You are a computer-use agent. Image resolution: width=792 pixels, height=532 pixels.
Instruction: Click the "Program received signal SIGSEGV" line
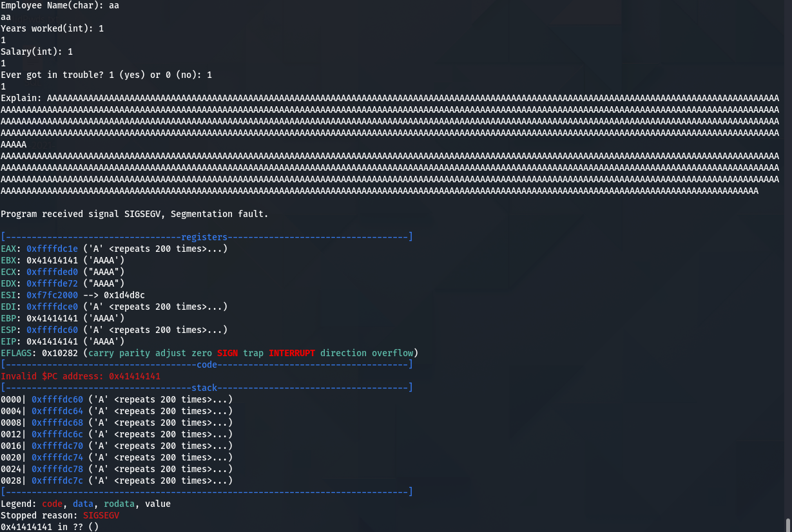135,214
